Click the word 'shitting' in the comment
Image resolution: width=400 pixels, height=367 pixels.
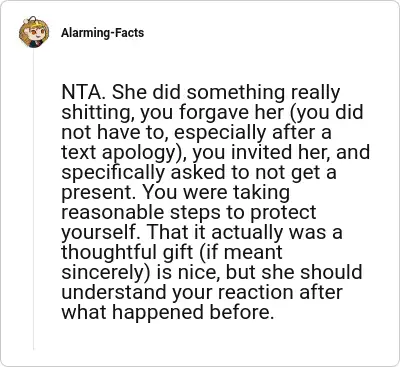tap(97, 113)
